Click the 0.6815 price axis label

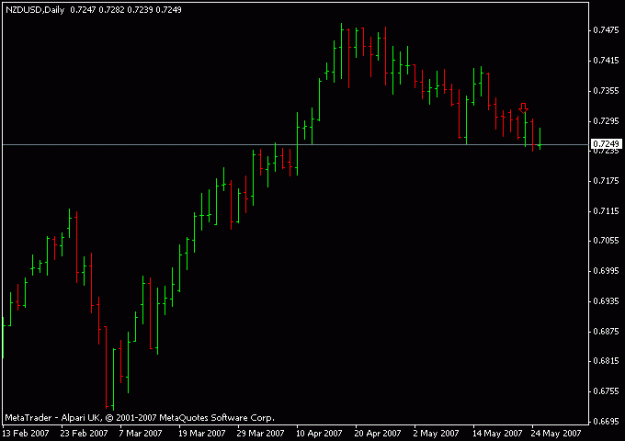[606, 361]
